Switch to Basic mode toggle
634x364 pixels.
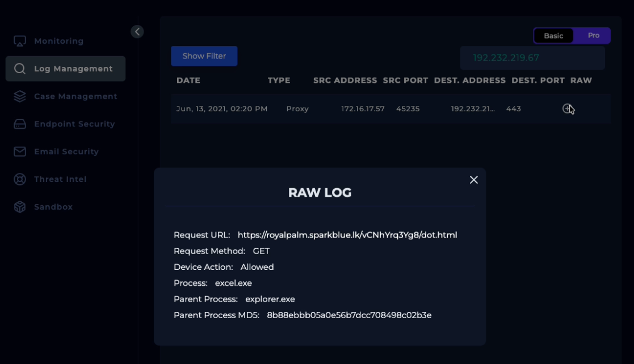(553, 36)
